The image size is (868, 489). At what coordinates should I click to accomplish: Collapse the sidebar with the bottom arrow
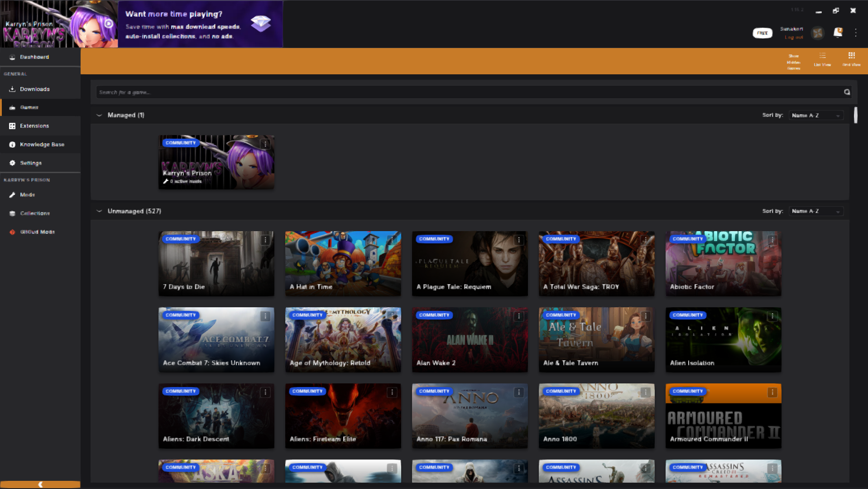pyautogui.click(x=40, y=484)
